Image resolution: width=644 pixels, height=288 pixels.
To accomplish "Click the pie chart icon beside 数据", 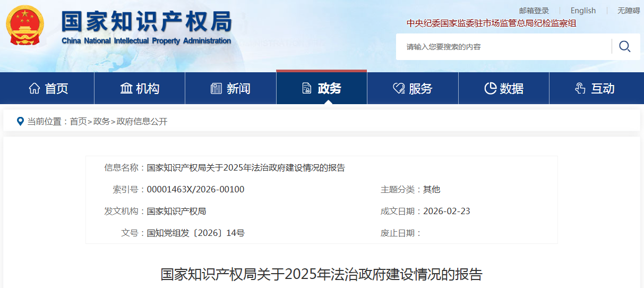I will coord(490,89).
